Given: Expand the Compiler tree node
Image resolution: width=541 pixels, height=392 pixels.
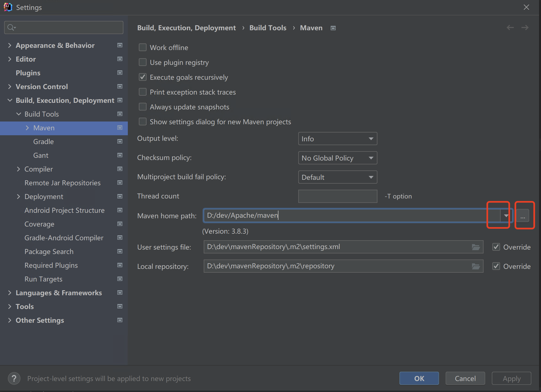Looking at the screenshot, I should coord(18,169).
